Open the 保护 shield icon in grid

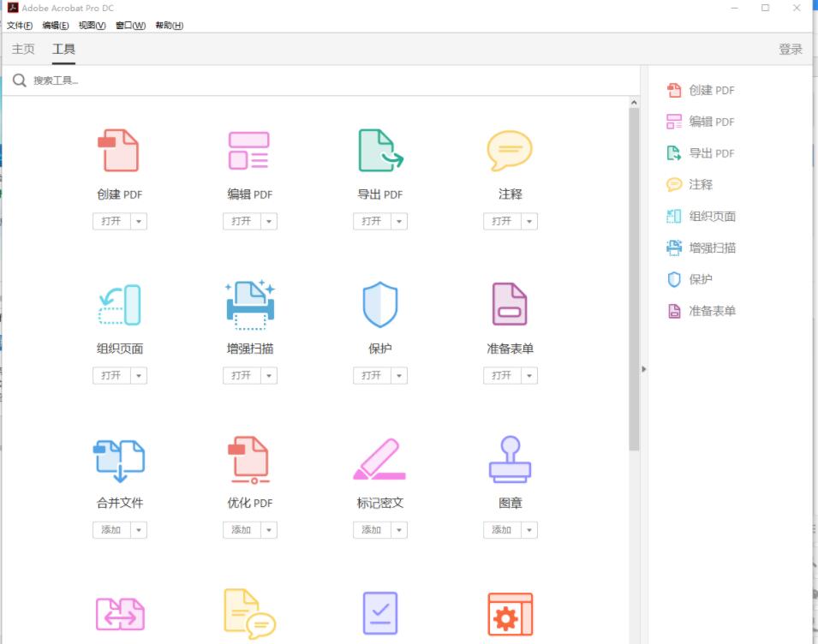click(x=380, y=305)
